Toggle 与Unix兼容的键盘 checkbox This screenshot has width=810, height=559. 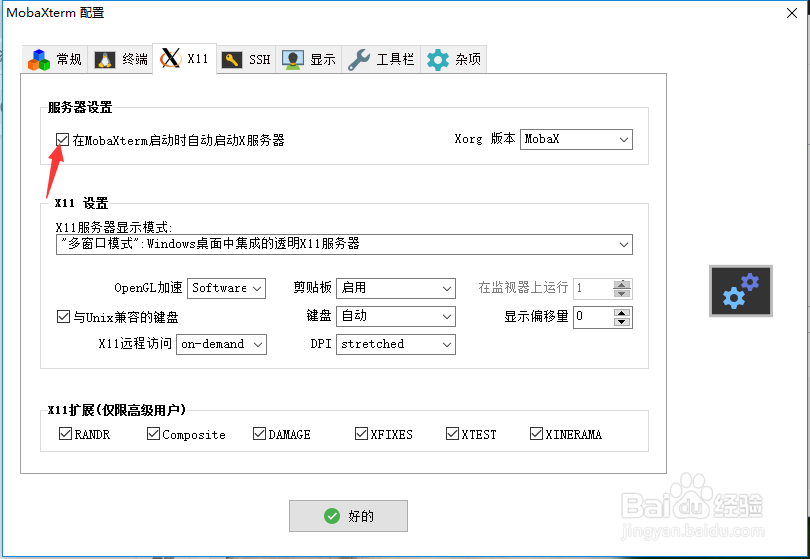pos(63,317)
